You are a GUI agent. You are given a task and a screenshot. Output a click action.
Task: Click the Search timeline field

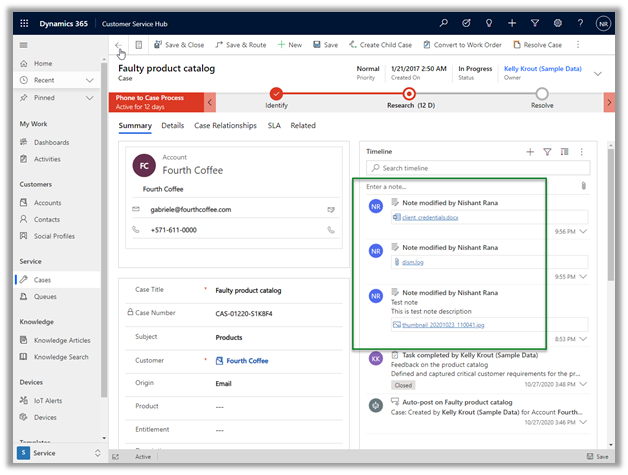pyautogui.click(x=478, y=168)
